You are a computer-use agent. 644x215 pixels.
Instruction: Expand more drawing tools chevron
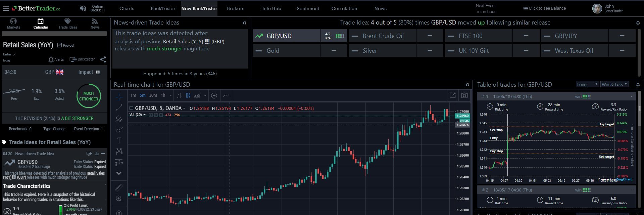[119, 173]
